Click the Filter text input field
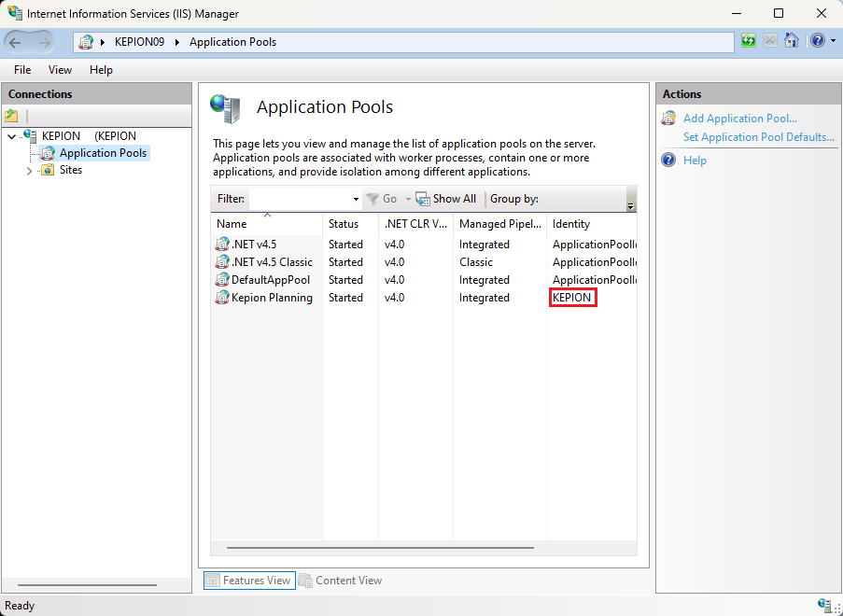This screenshot has height=616, width=843. [300, 199]
